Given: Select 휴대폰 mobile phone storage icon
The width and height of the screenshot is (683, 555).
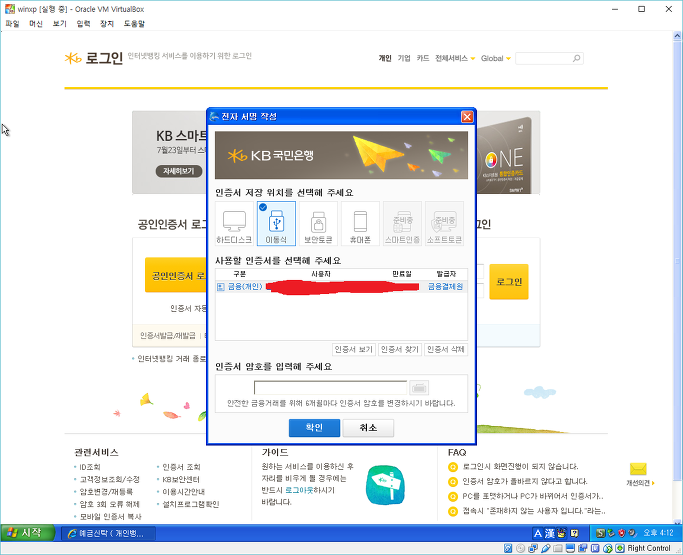Looking at the screenshot, I should pos(360,223).
